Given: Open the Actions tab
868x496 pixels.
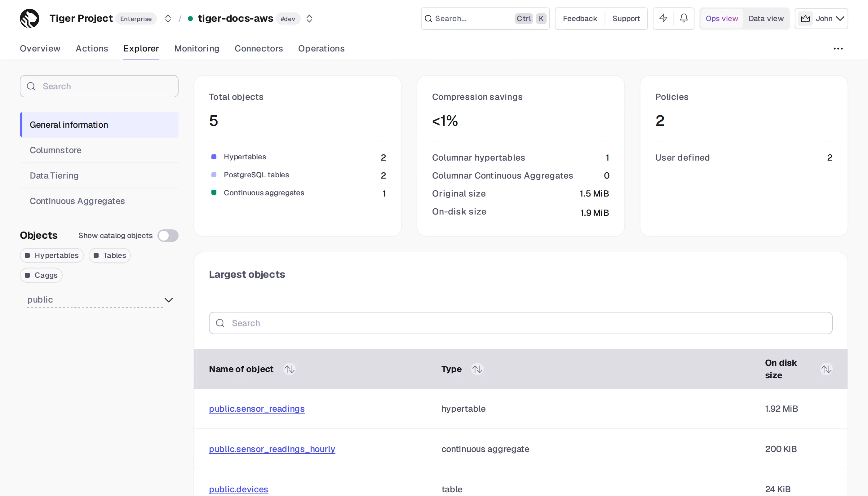Looking at the screenshot, I should (92, 49).
